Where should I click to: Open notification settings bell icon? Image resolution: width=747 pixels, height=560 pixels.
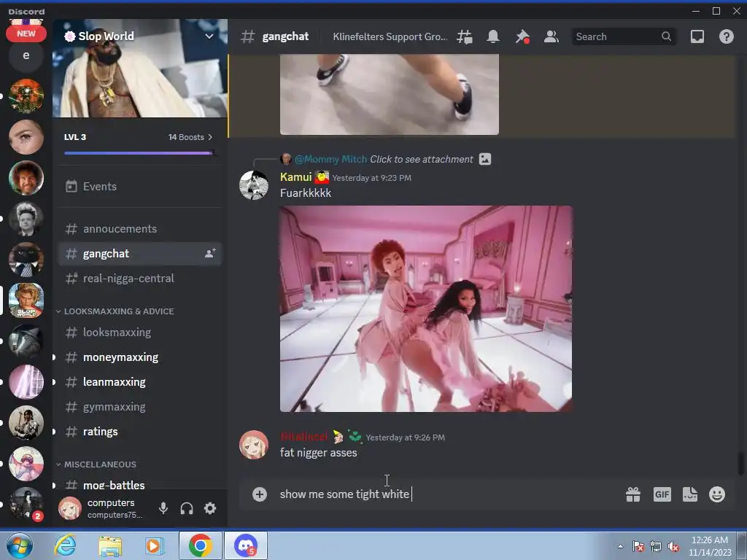coord(493,36)
